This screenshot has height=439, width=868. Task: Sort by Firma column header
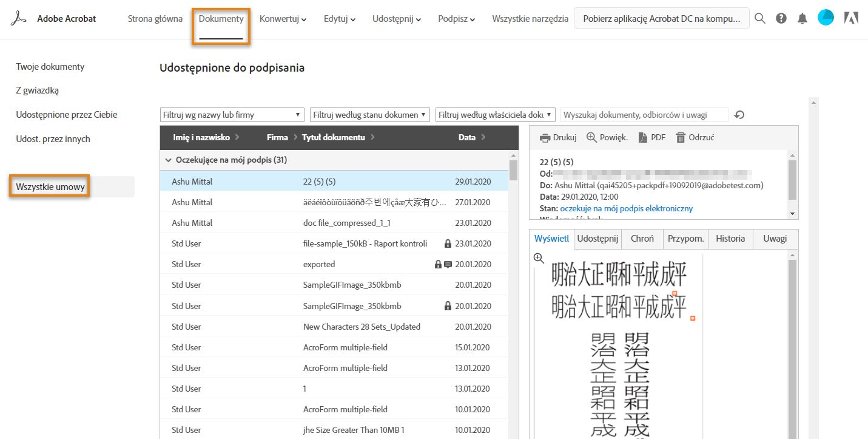tap(282, 138)
